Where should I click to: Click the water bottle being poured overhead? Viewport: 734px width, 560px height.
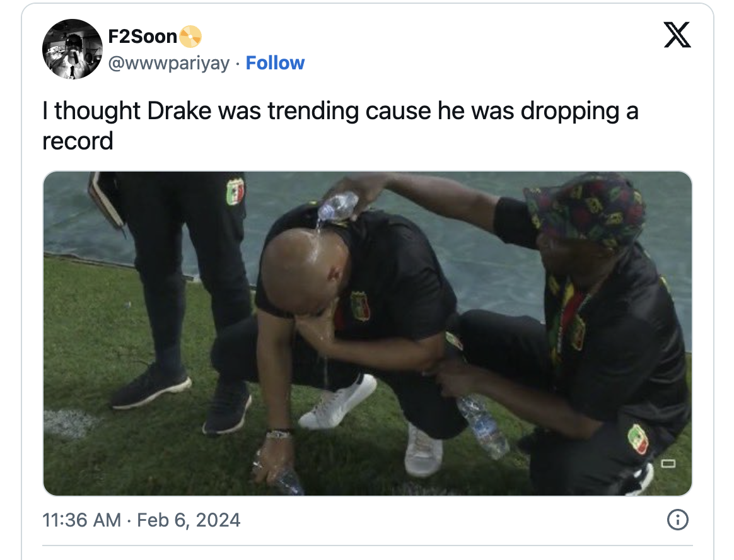[x=338, y=206]
